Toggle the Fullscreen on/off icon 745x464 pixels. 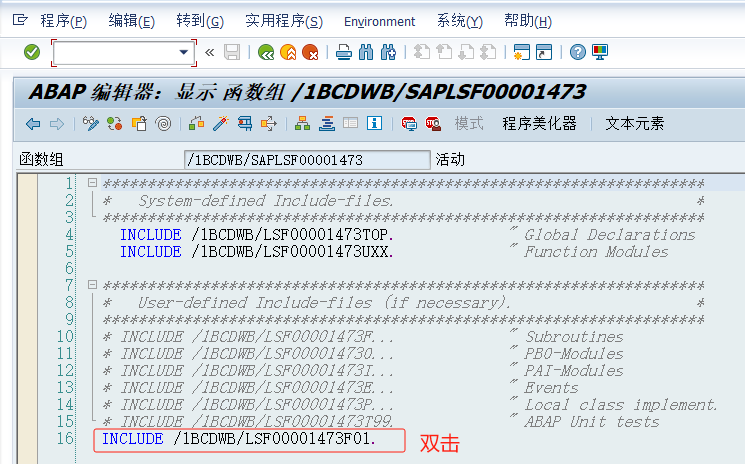pyautogui.click(x=351, y=123)
